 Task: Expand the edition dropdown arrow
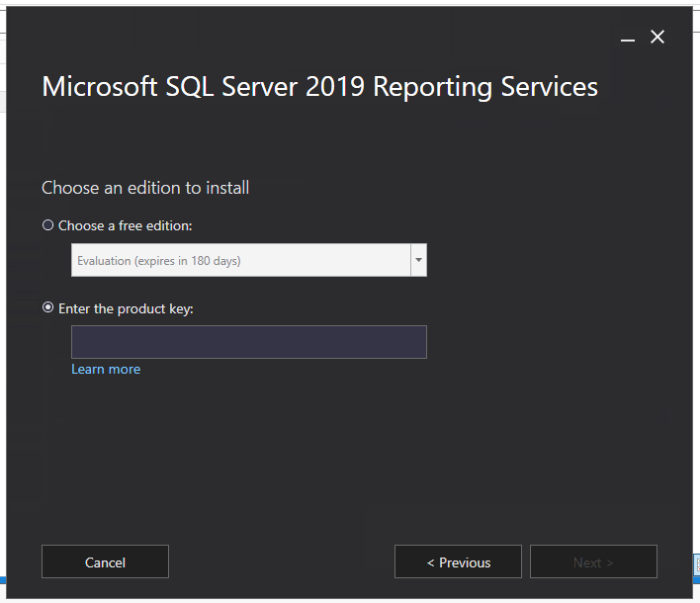[x=419, y=261]
